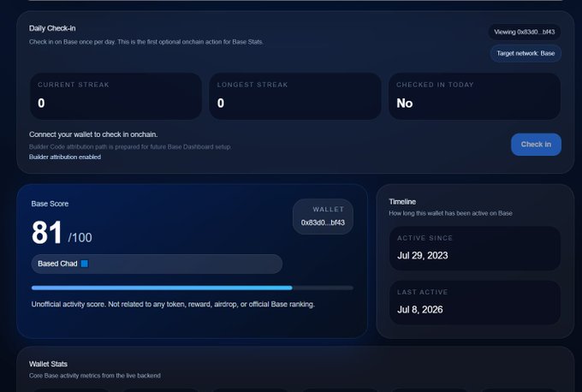582x392 pixels.
Task: Click the Checked In Today card
Action: [x=474, y=96]
